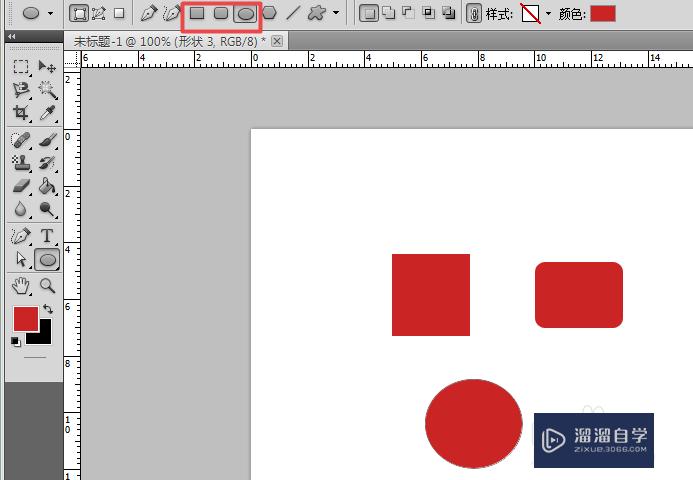Switch to the 未标题-1 document tab
Viewport: 693px width, 480px height.
coord(170,41)
